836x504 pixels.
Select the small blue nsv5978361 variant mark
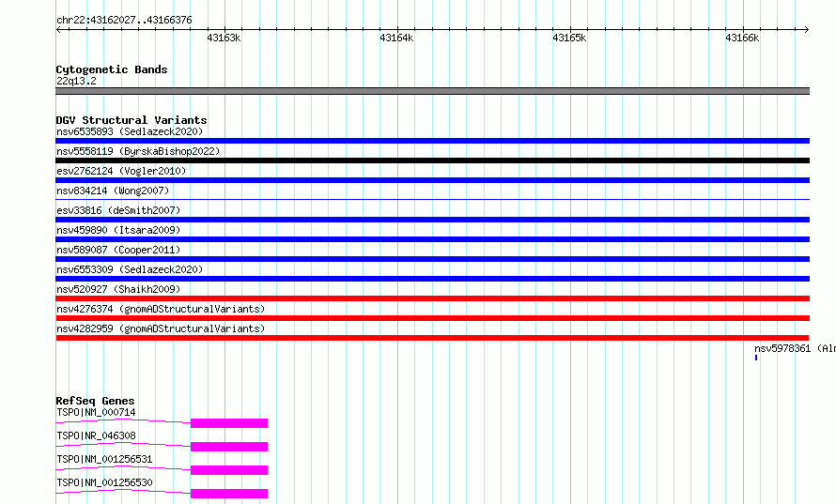point(756,358)
